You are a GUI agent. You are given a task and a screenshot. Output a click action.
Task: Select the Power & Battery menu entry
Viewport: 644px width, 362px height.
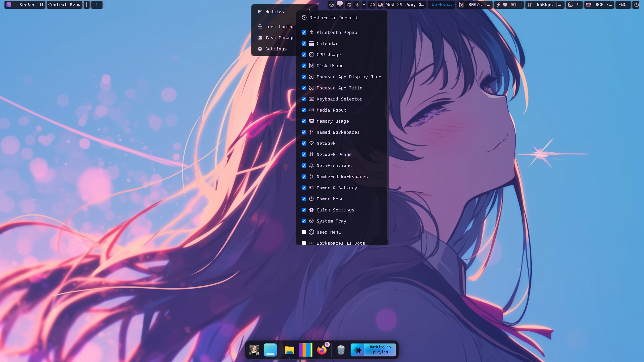[x=342, y=188]
